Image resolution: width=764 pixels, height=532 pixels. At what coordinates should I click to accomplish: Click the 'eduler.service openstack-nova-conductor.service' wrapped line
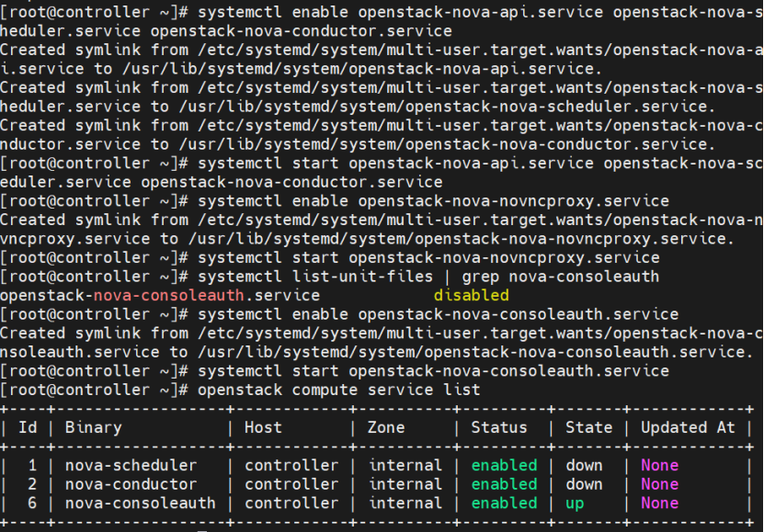click(222, 182)
